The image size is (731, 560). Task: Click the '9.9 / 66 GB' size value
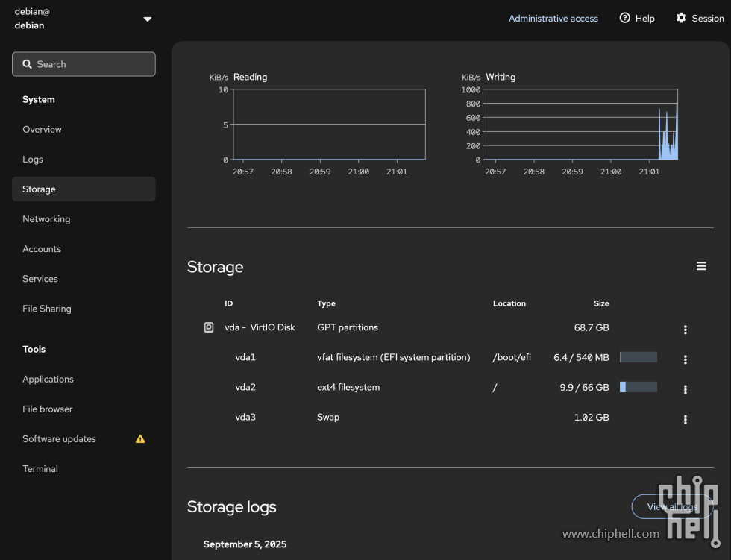584,387
